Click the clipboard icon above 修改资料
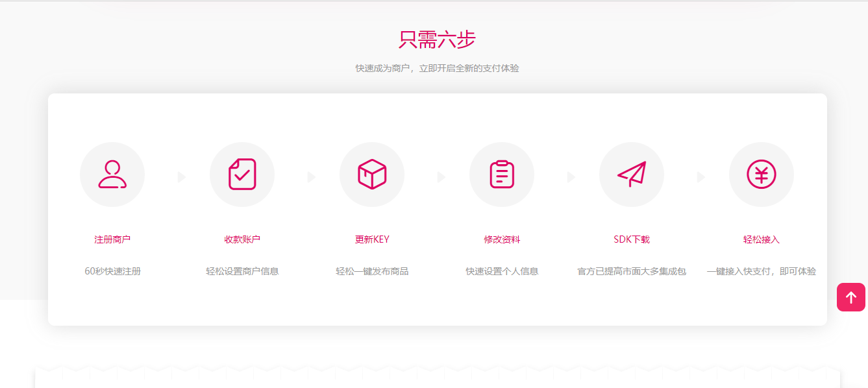868x388 pixels. [502, 175]
